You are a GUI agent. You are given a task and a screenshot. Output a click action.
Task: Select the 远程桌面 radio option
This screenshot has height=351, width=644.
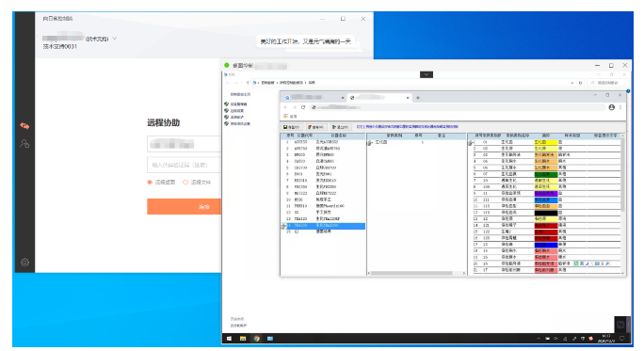tap(161, 182)
